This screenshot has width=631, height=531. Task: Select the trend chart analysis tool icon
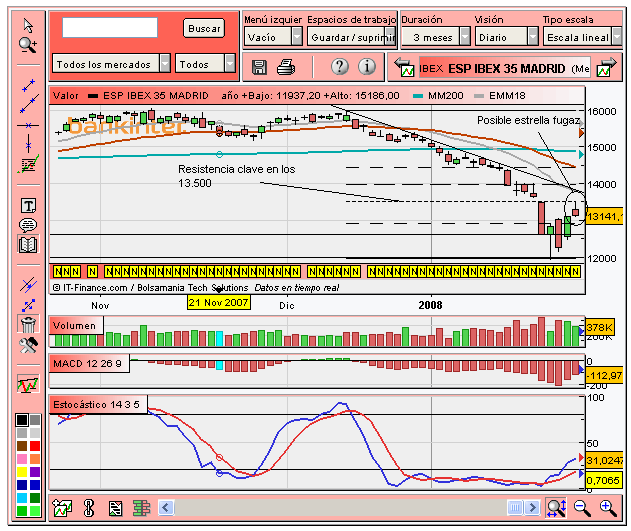click(x=28, y=165)
